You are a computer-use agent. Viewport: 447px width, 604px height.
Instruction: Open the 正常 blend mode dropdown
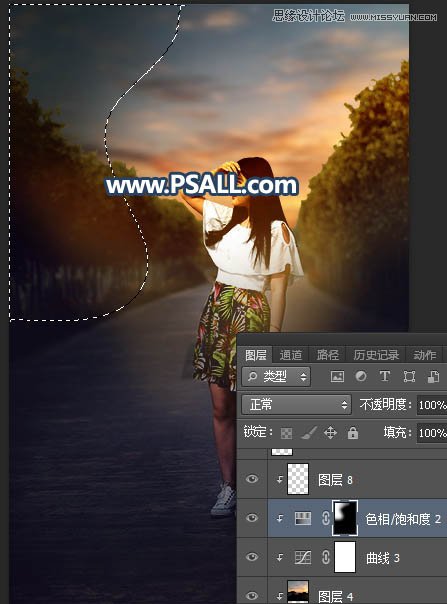[x=296, y=404]
